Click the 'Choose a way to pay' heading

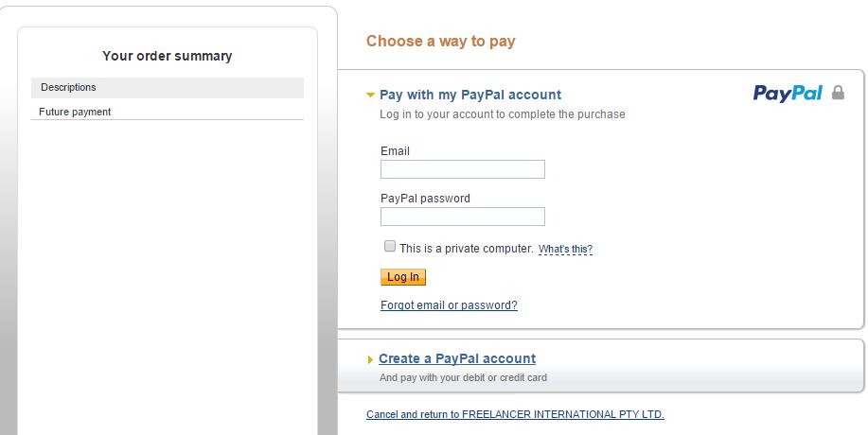440,41
